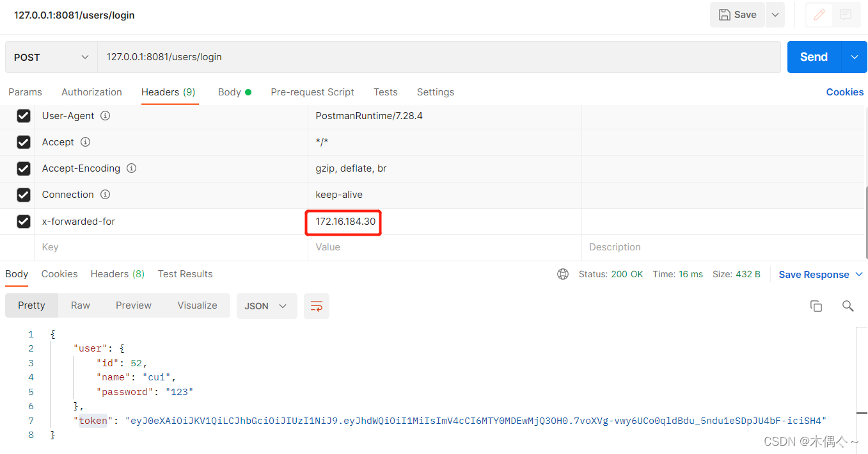Click the Accept-Encoding info icon

coord(131,168)
